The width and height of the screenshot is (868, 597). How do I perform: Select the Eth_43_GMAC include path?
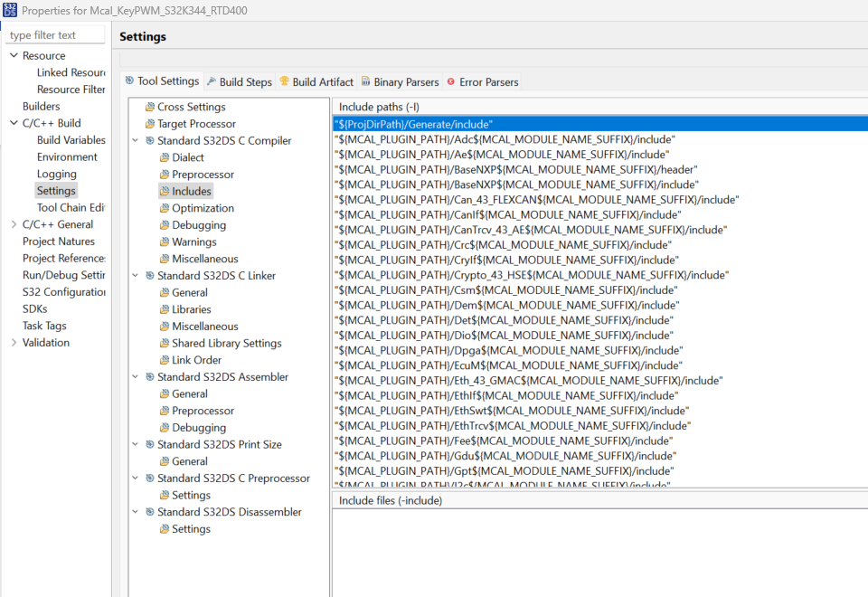600,381
